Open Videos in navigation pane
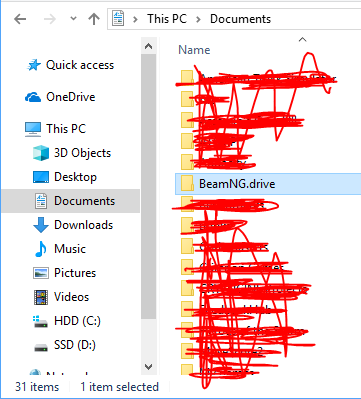Viewport: 361px width, 399px height. pyautogui.click(x=71, y=297)
